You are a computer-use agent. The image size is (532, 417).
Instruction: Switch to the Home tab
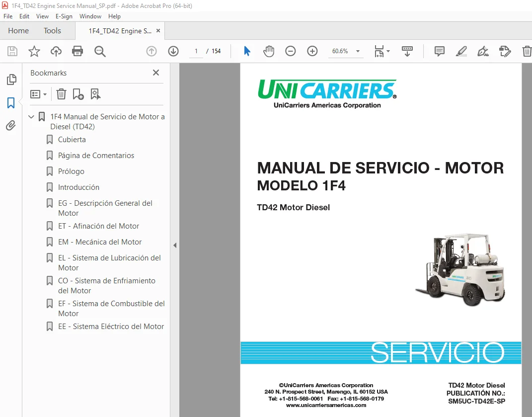18,30
